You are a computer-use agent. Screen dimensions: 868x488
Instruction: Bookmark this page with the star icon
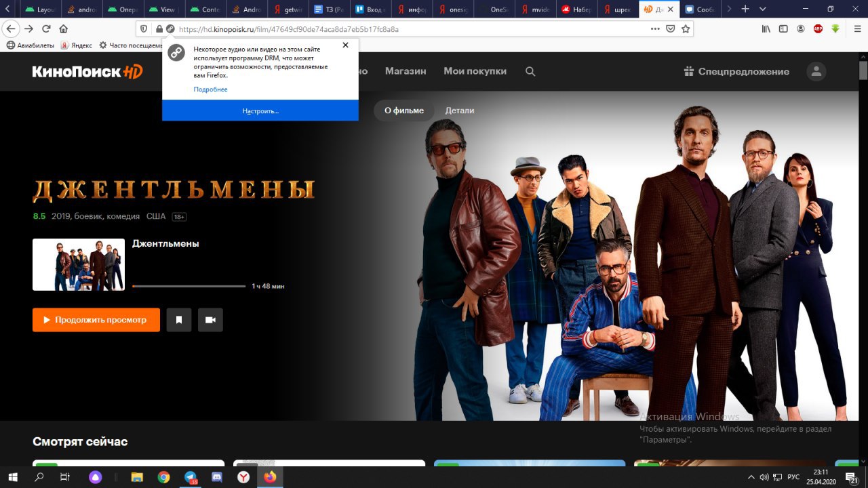pos(686,29)
